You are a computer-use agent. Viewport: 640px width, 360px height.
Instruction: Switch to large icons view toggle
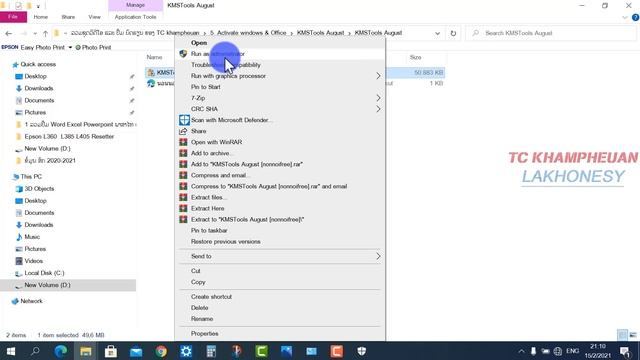click(633, 335)
